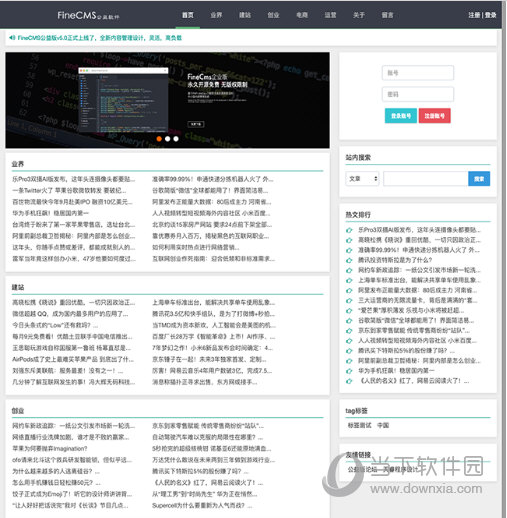Open the 文章 search type dropdown

coord(362,179)
